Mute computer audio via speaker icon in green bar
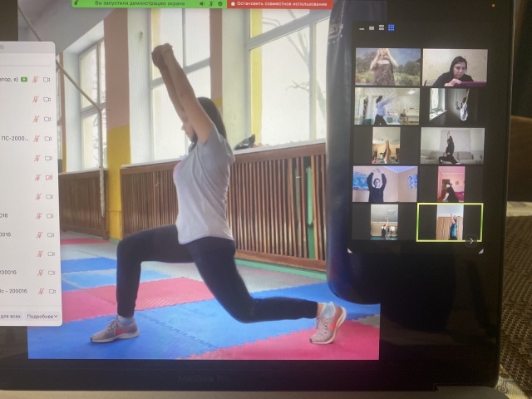Viewport: 532px width, 399px height. (202, 3)
